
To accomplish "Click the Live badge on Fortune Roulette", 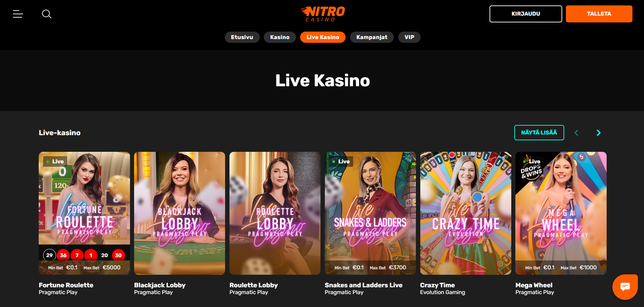I will [x=55, y=162].
